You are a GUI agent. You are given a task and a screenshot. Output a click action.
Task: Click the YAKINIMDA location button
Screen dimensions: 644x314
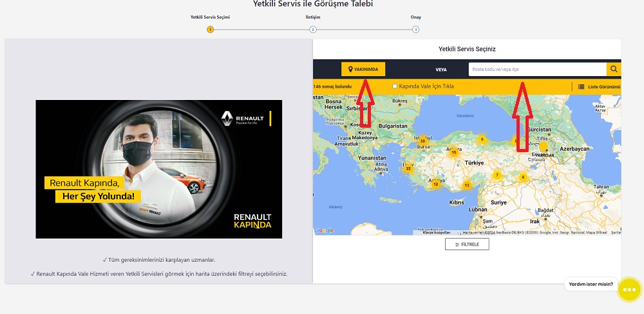click(363, 70)
